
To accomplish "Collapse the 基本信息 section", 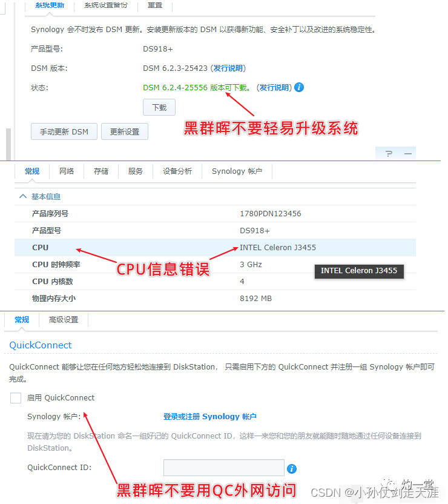I will click(23, 196).
